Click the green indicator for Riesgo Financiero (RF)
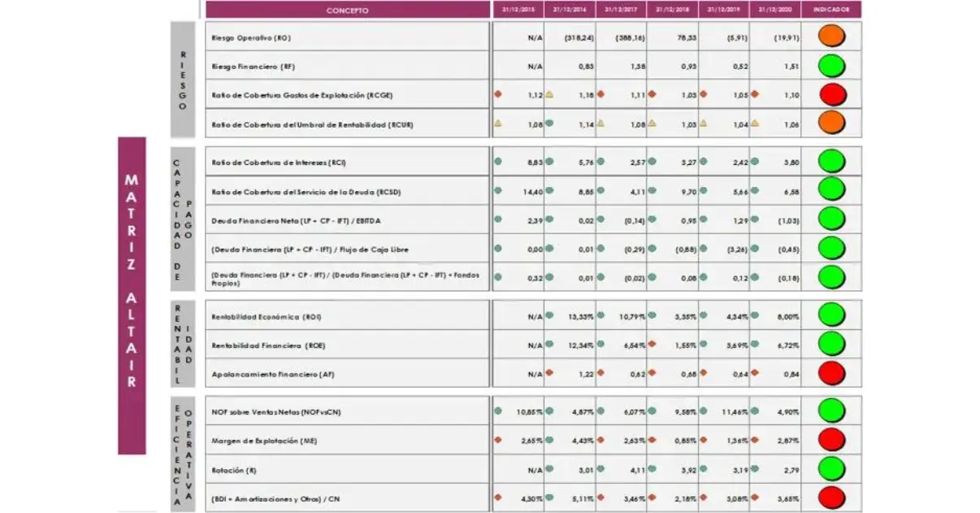The width and height of the screenshot is (980, 513). 831,65
